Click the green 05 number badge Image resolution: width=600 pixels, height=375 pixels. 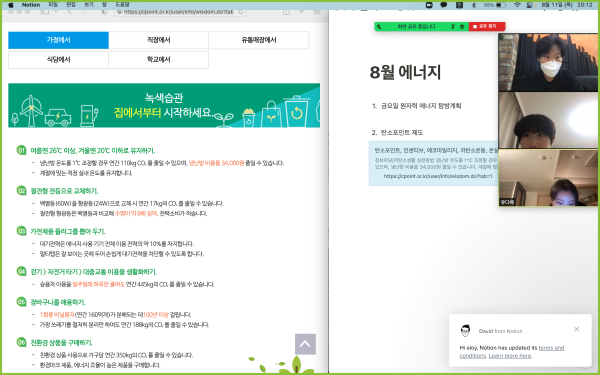click(x=21, y=302)
